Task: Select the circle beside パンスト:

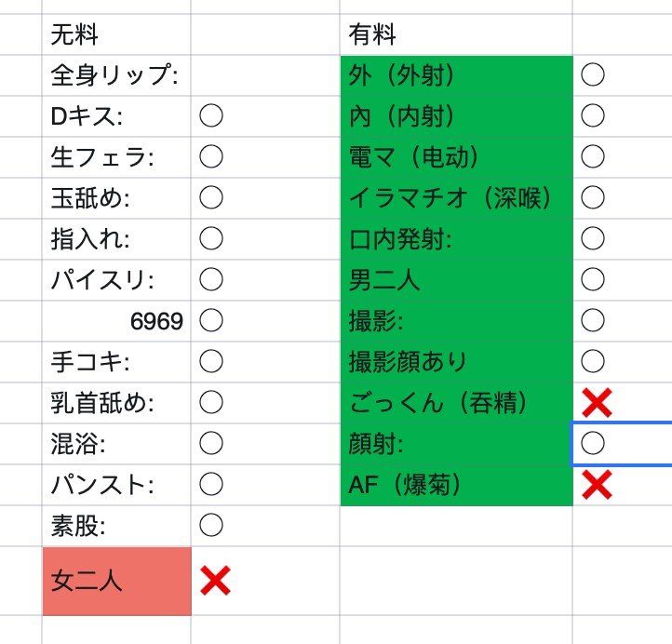Action: [211, 484]
